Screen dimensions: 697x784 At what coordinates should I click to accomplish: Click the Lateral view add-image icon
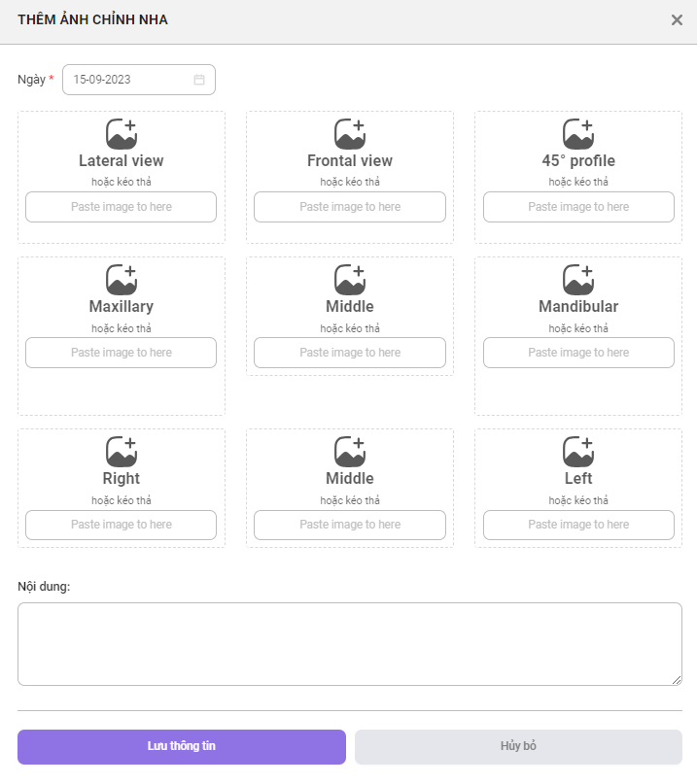[x=122, y=134]
